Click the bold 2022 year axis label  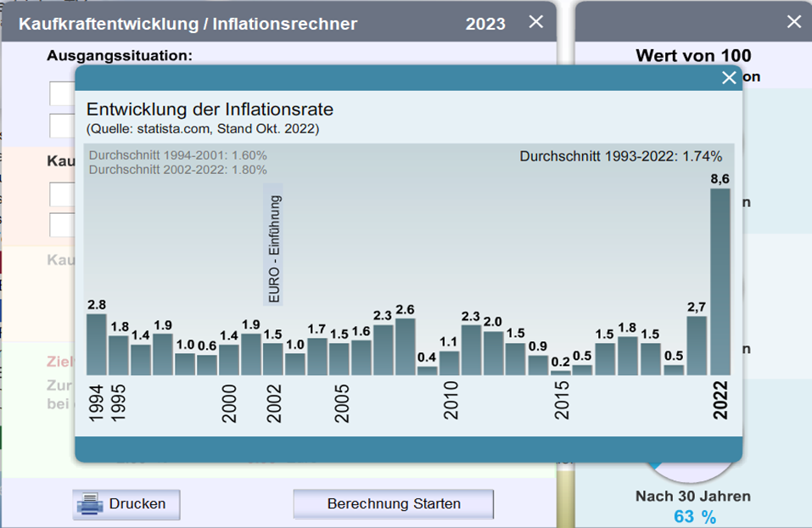tap(720, 396)
